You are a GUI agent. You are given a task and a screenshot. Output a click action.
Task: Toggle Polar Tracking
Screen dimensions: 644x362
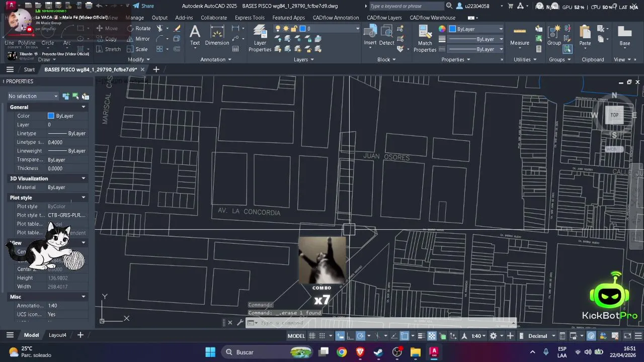(x=360, y=336)
